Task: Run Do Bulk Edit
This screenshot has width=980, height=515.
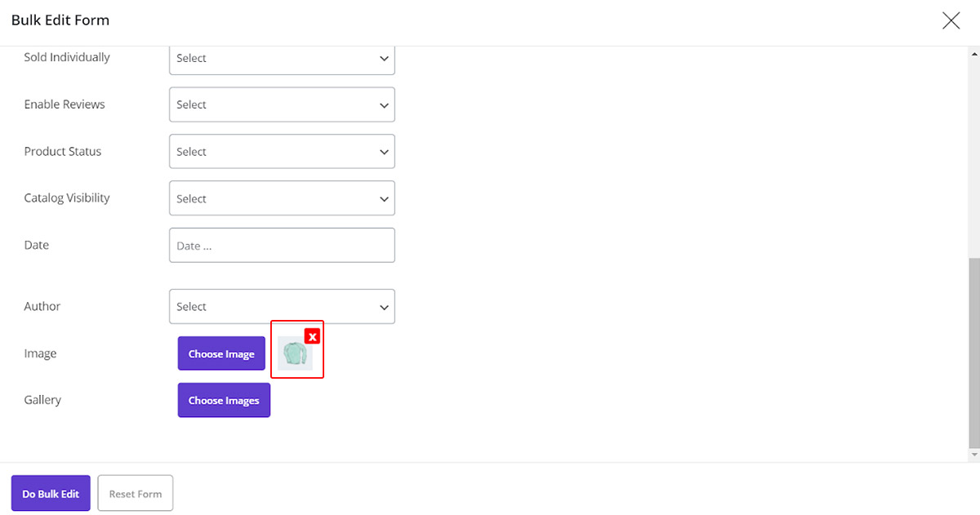Action: click(x=51, y=494)
